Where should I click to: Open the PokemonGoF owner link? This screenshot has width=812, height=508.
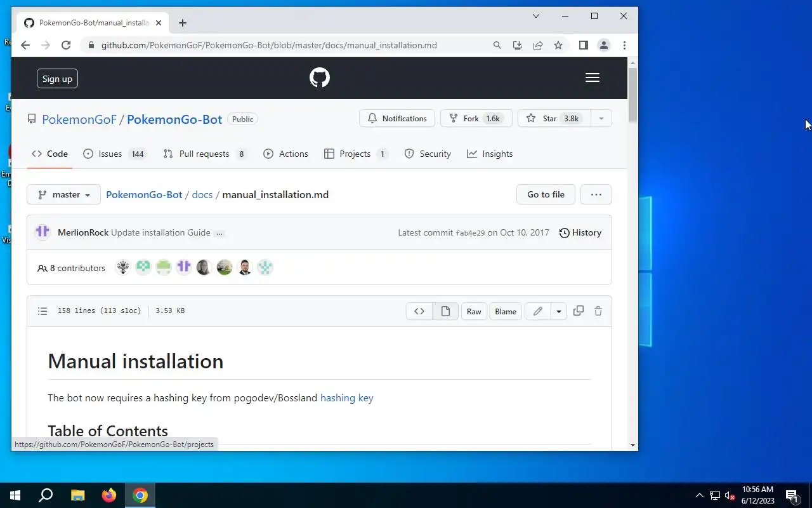click(79, 119)
